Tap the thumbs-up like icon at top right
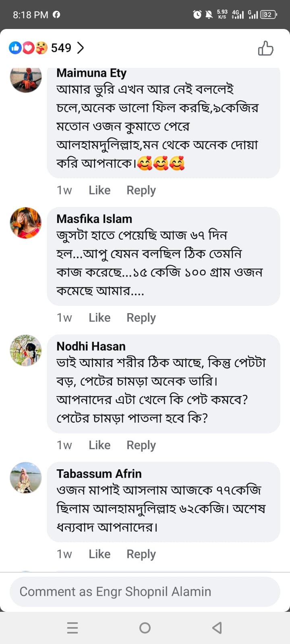Screen dimensions: 290x644 (x=265, y=48)
